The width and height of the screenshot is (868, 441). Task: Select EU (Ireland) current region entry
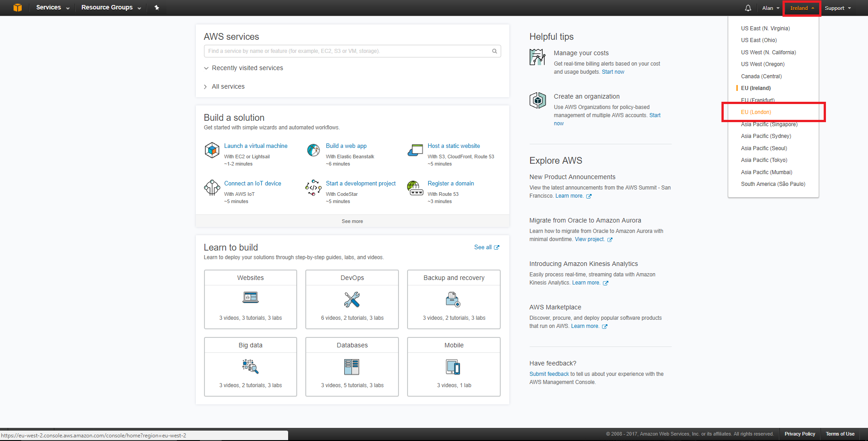[x=756, y=88]
